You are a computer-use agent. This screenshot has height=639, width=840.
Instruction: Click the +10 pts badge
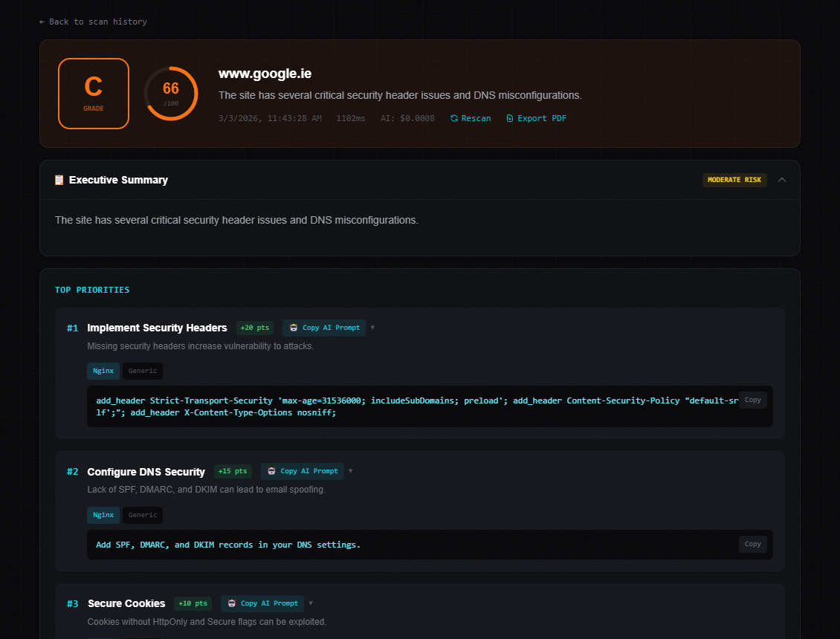click(193, 603)
